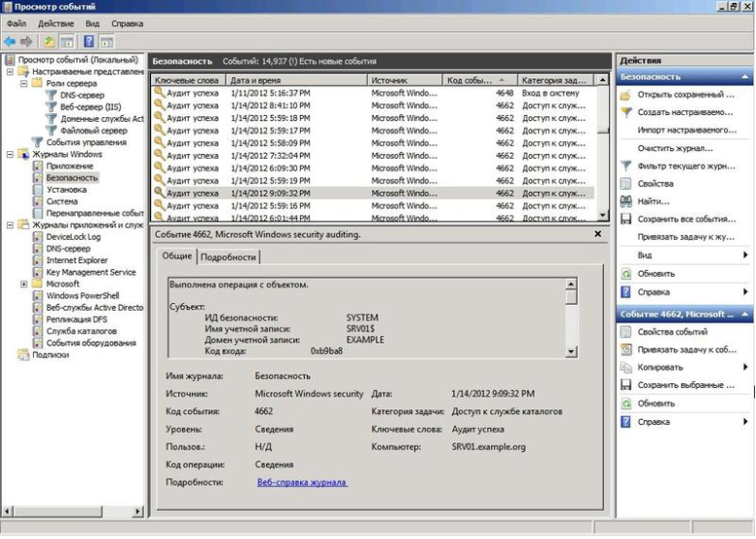Click the Back arrow toolbar icon
Viewport: 756px width, 539px height.
point(10,42)
